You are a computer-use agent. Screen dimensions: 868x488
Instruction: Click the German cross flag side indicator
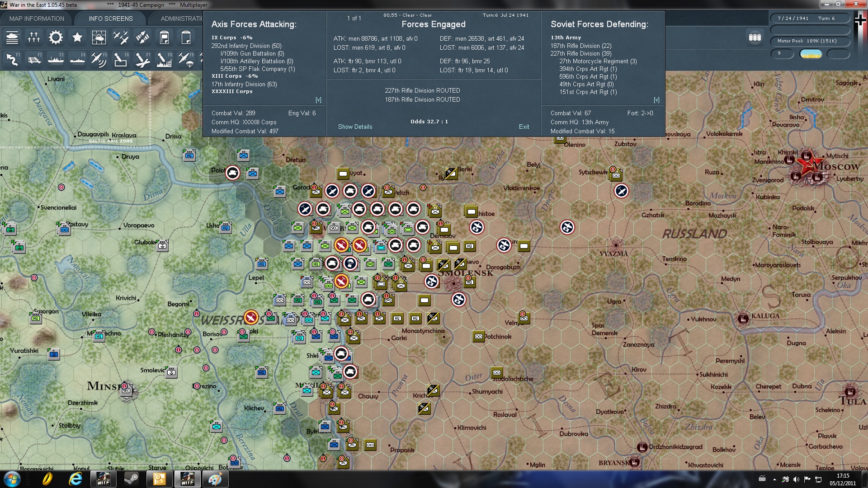(x=860, y=20)
